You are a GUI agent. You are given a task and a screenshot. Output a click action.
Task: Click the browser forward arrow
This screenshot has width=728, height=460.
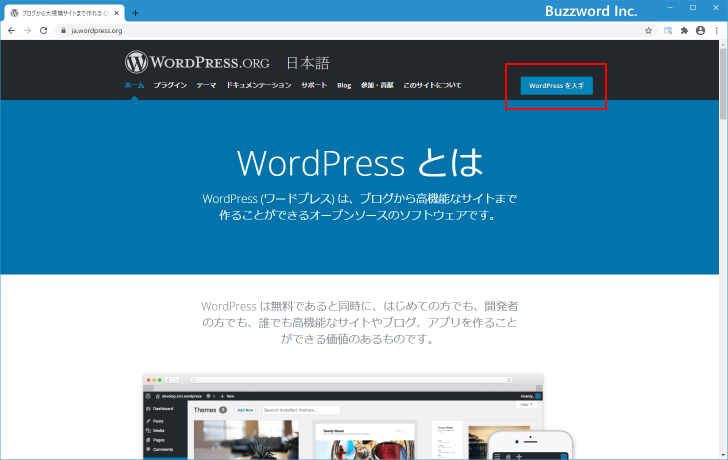coord(27,31)
